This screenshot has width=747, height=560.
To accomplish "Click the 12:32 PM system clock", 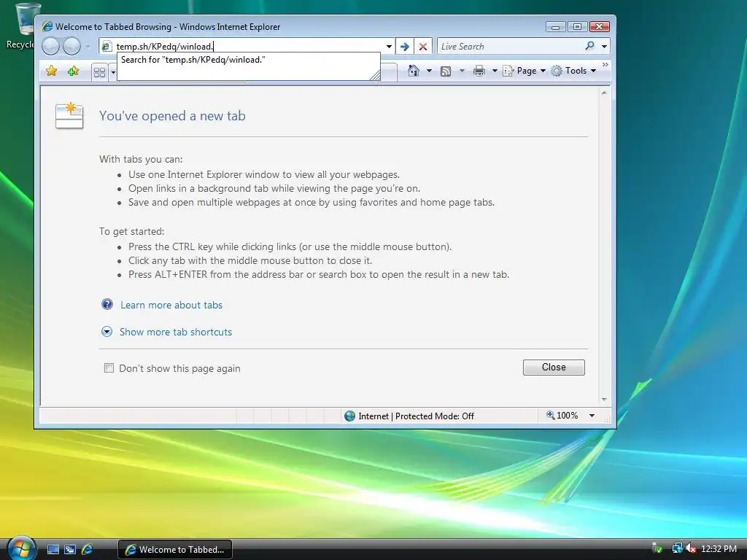I will pyautogui.click(x=719, y=549).
